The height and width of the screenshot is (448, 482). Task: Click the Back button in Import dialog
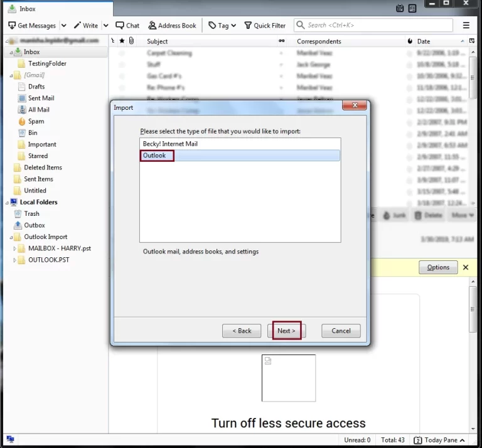[x=242, y=331]
